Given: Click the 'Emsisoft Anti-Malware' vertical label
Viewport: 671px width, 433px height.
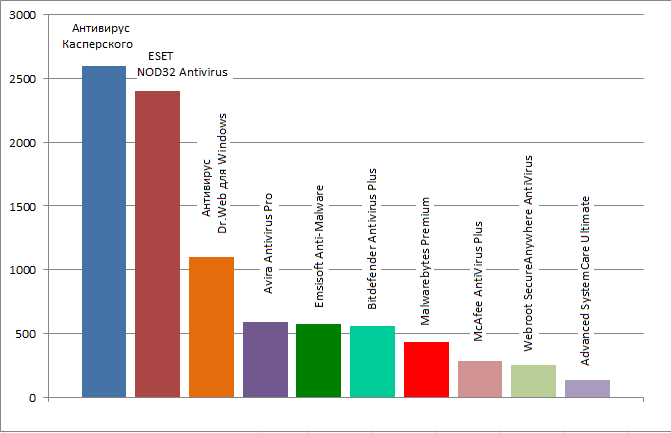Looking at the screenshot, I should pyautogui.click(x=319, y=246).
